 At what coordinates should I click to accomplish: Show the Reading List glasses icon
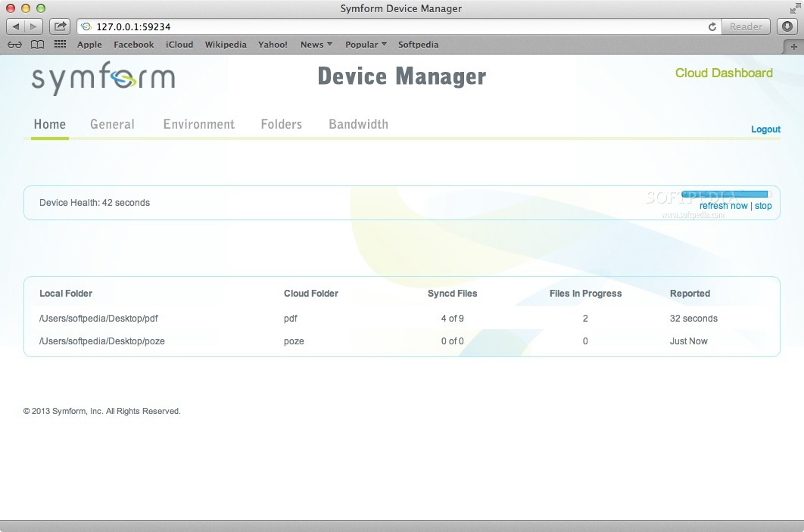(15, 45)
